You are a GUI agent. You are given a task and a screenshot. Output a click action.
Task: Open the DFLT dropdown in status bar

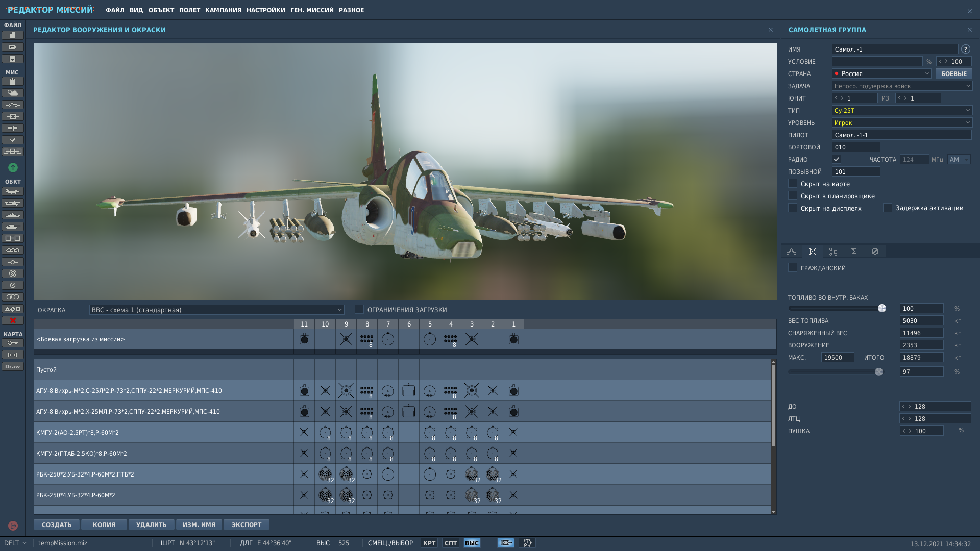tap(15, 543)
